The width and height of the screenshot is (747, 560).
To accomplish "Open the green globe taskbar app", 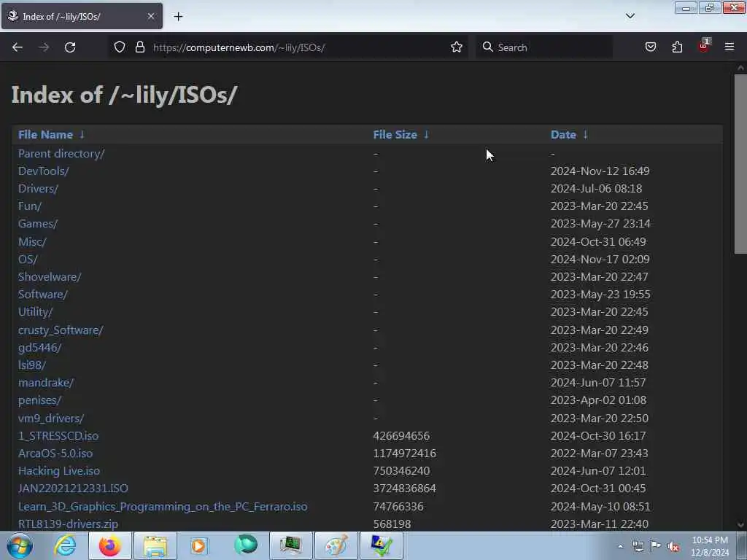I will click(x=246, y=545).
